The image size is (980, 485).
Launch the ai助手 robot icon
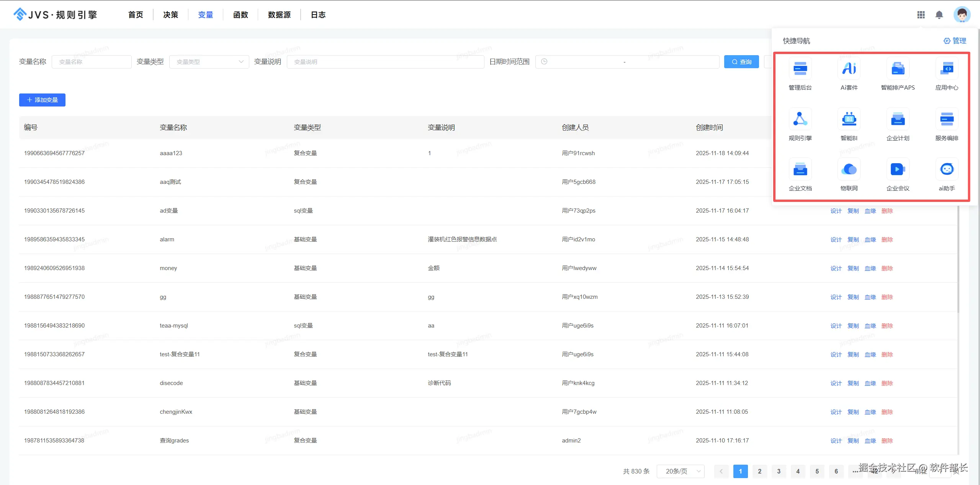coord(947,170)
